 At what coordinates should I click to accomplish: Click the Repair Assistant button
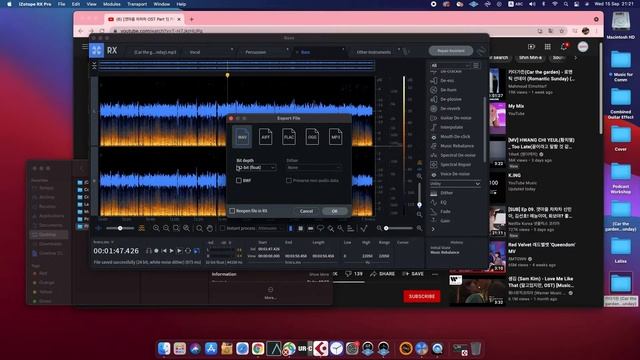coord(451,51)
